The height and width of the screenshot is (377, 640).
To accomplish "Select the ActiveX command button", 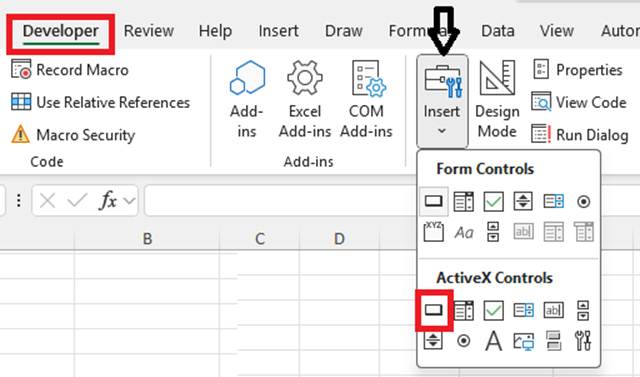I will (x=433, y=310).
